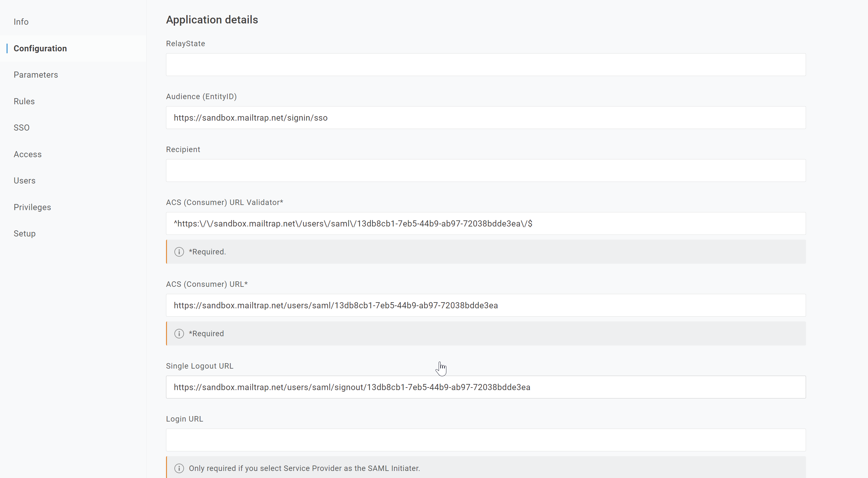
Task: Open the Privileges section
Action: coord(32,207)
